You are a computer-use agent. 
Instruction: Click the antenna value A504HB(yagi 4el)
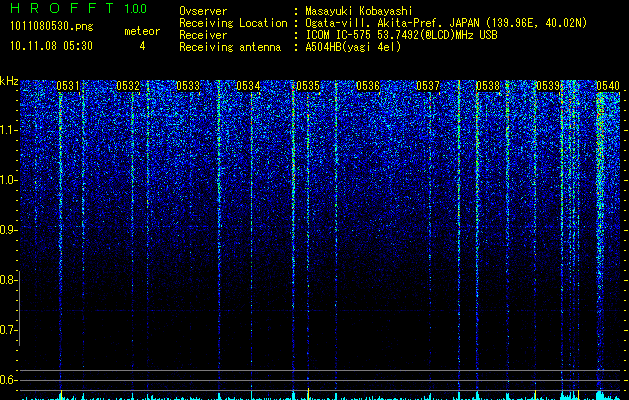353,47
